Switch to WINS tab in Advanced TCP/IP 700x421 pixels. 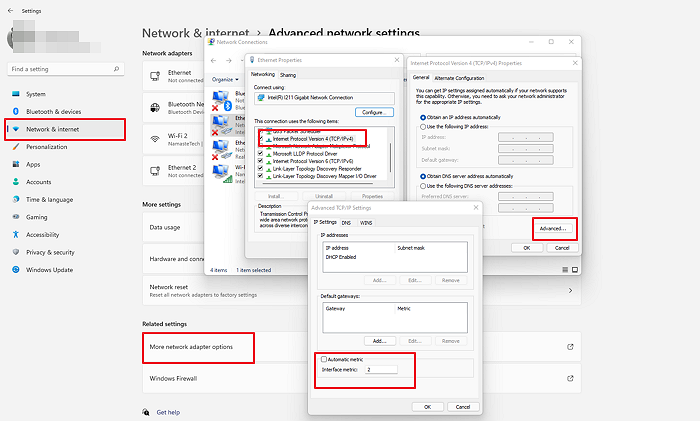(x=366, y=223)
